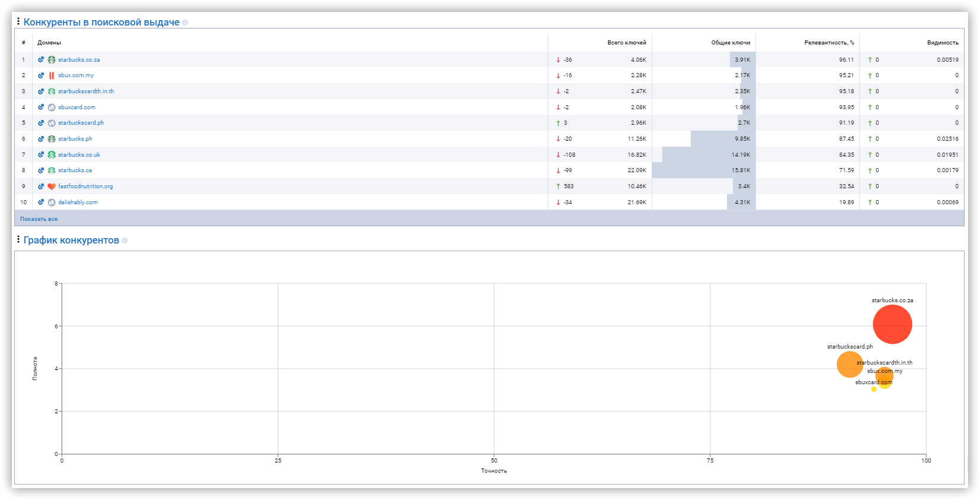Click the starbucks.co.uk favicon

point(52,155)
